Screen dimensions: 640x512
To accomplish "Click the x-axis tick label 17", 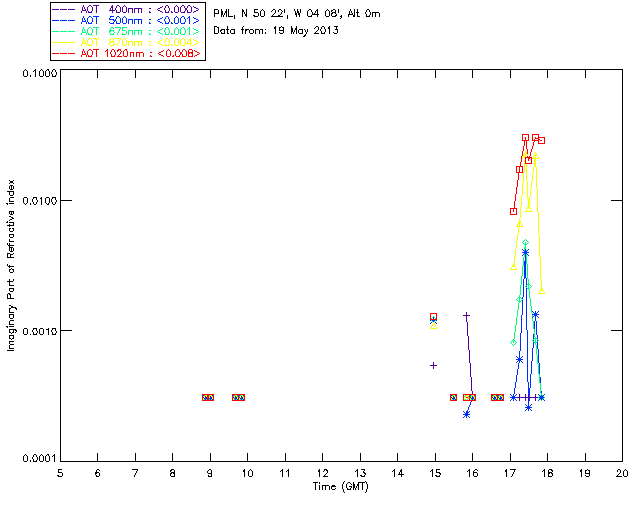I will pos(510,473).
